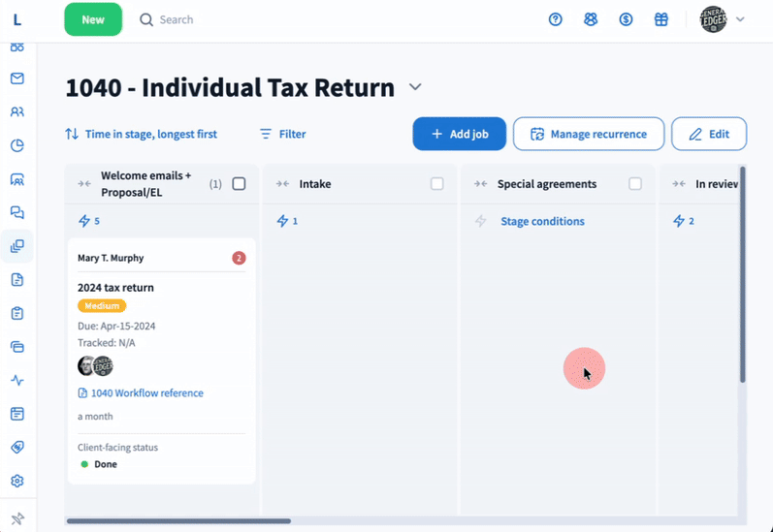773x532 pixels.
Task: Open the activity pulse sidebar icon
Action: click(16, 380)
